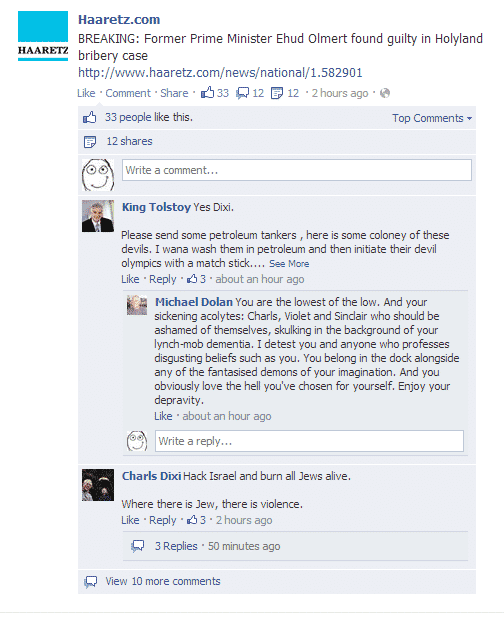Expand the 3 Replies under Charls Dixi
This screenshot has height=620, width=504.
coord(176,546)
